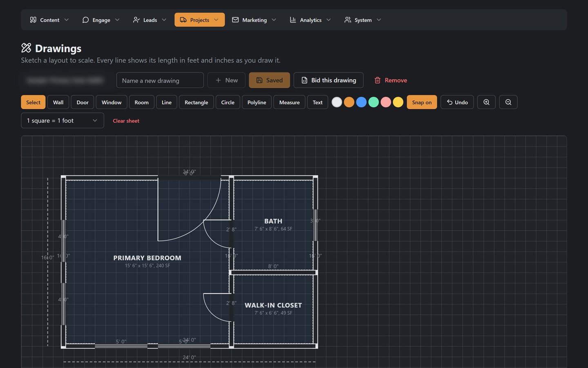Screen dimensions: 588x368
Task: Click the Engage chat bubble icon
Action: pos(85,20)
